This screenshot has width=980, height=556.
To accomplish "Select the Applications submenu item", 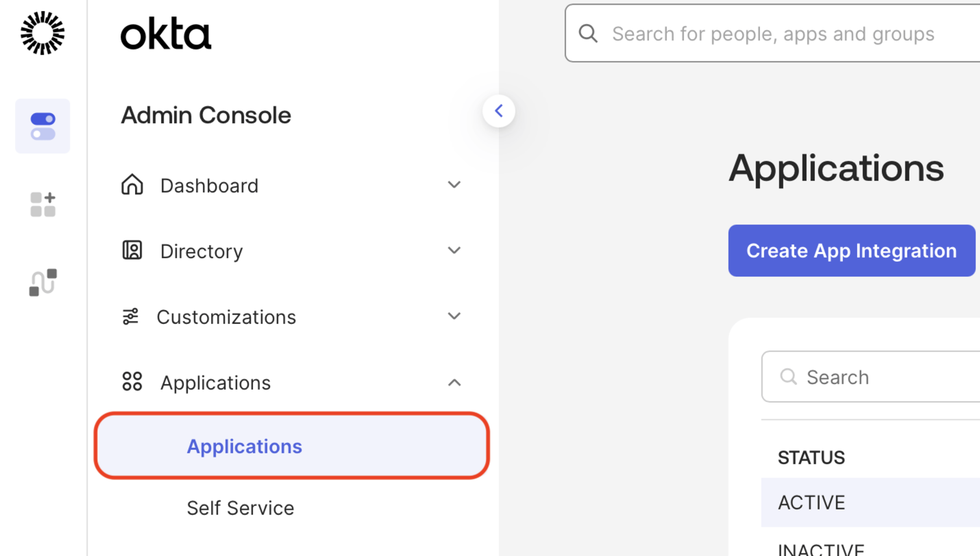I will pos(244,446).
